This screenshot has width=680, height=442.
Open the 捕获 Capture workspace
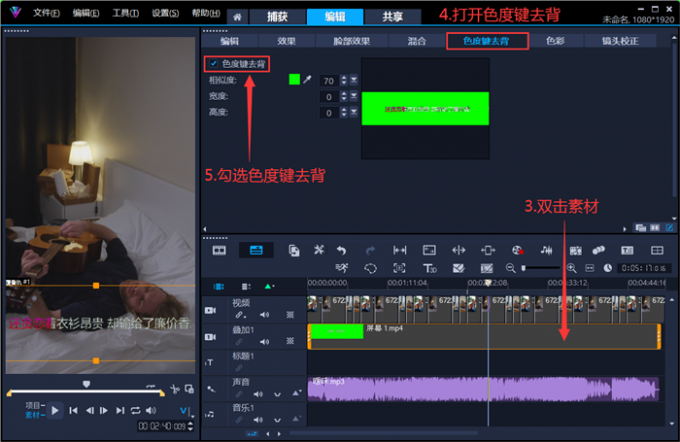pos(277,17)
